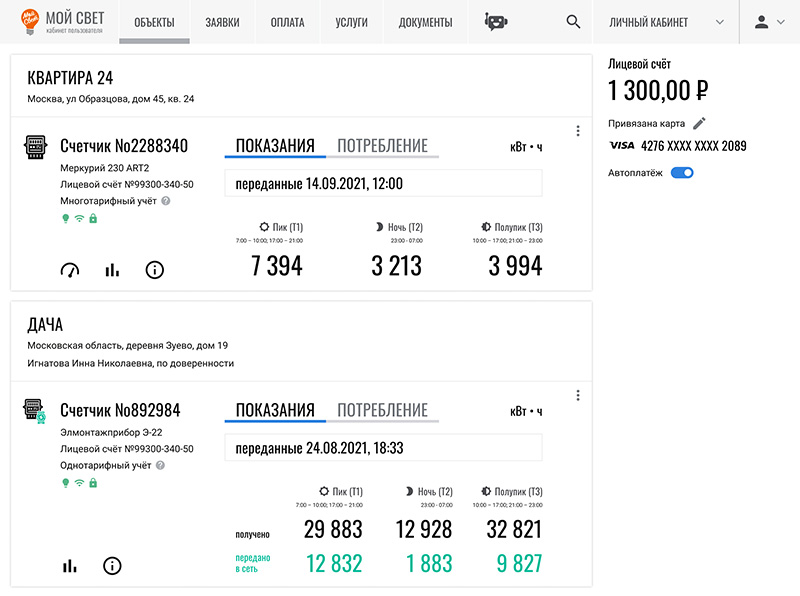Click the Мой Свет logo
Image resolution: width=800 pixels, height=596 pixels.
pos(50,21)
